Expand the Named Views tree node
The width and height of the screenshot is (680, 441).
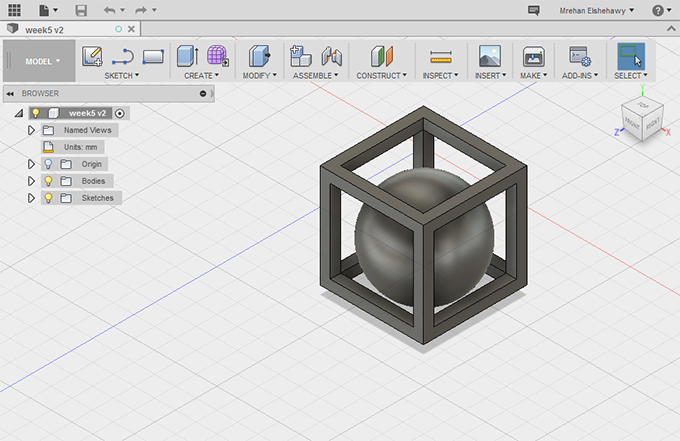point(31,130)
